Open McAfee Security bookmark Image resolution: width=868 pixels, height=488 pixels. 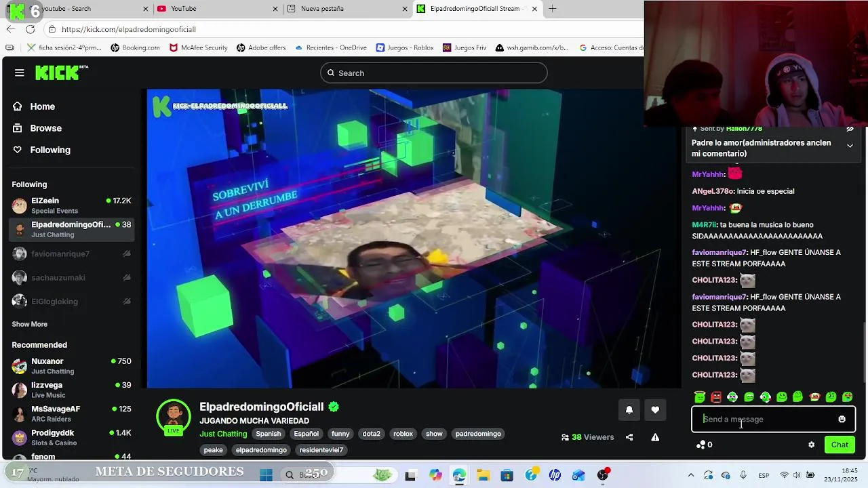[x=198, y=47]
